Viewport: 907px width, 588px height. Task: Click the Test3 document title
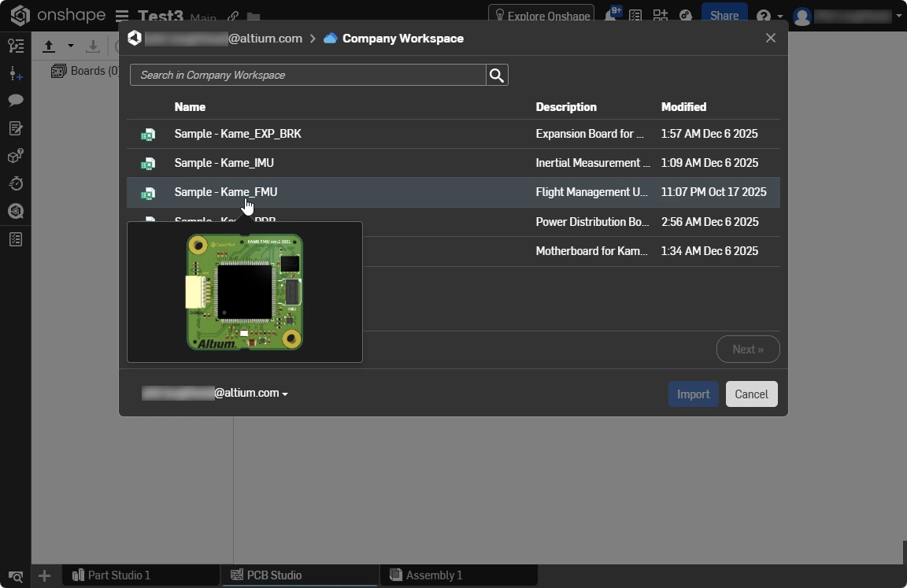(161, 17)
